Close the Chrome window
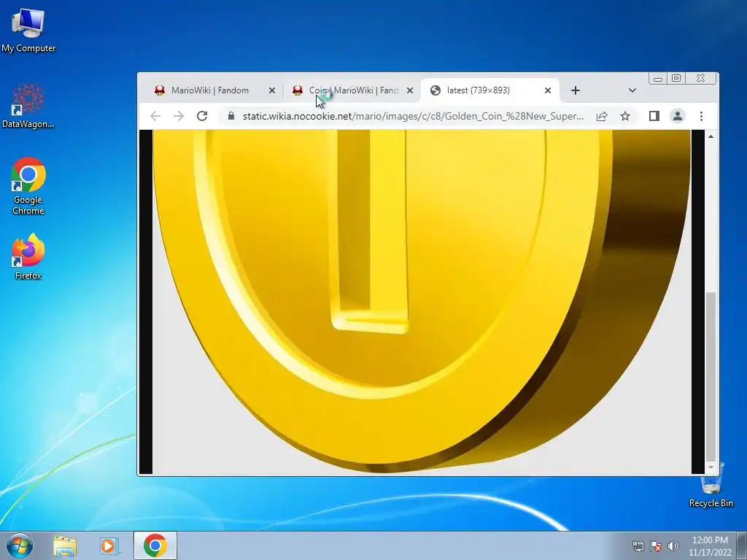Image resolution: width=747 pixels, height=560 pixels. [700, 78]
